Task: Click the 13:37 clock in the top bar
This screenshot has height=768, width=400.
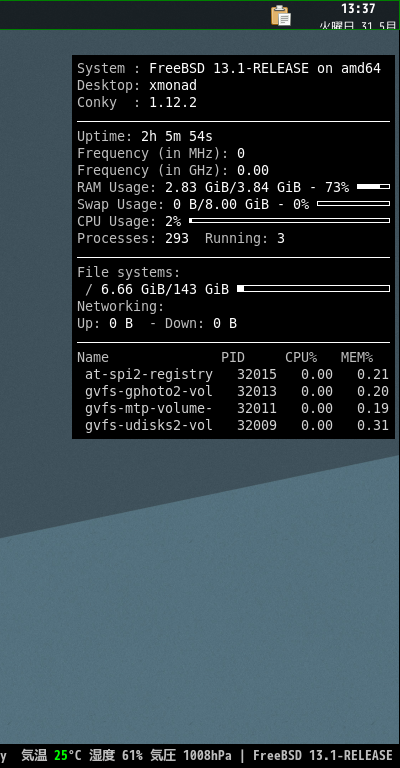Action: point(358,9)
